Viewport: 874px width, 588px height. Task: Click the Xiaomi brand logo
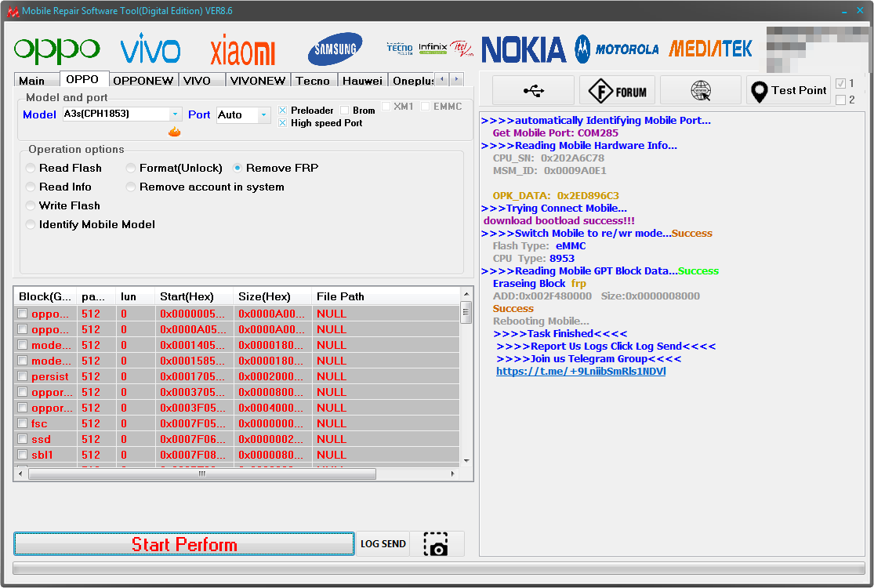243,49
